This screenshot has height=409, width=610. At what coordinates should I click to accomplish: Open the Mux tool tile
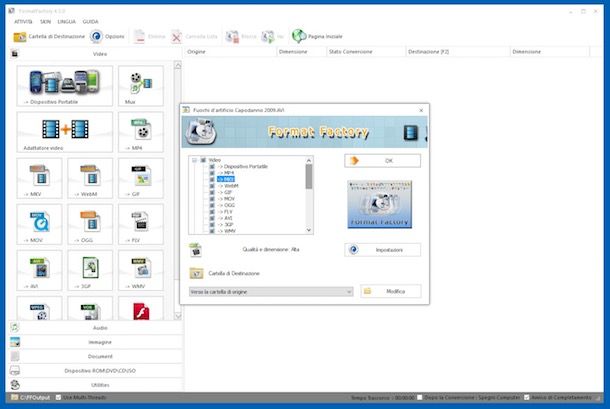pos(141,86)
